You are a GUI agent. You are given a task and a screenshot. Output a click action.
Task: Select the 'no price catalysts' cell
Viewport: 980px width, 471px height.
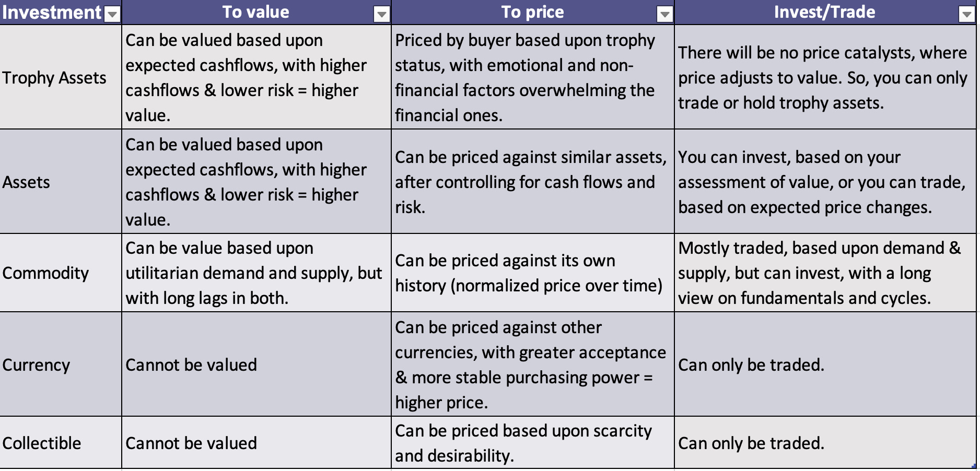825,77
